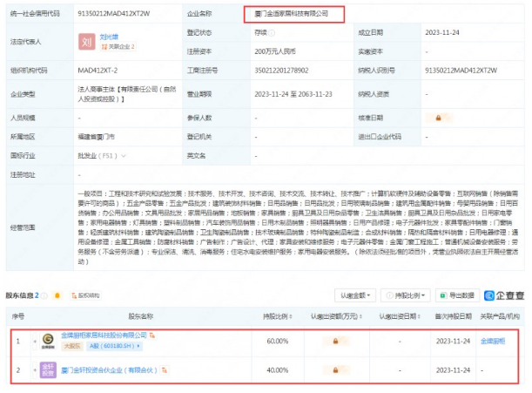This screenshot has height=393, width=532.
Task: Click the structure icon after 厦门金轩投资合伙企业
Action: point(165,370)
